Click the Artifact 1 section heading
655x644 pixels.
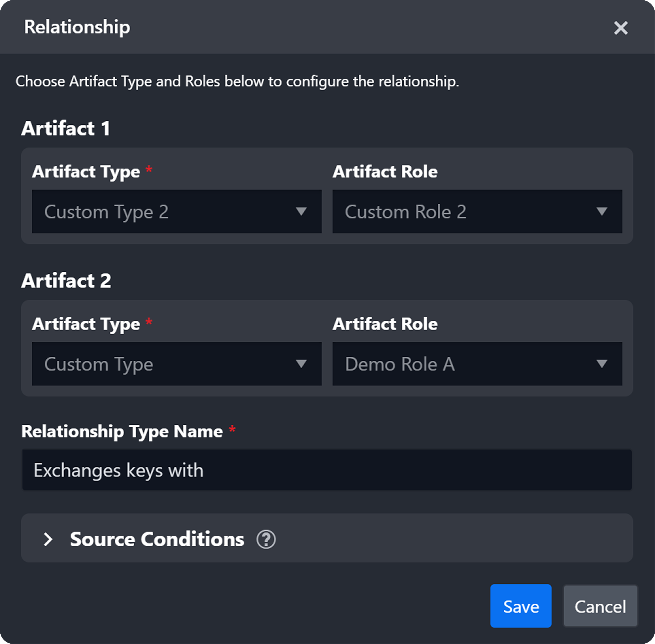[66, 129]
